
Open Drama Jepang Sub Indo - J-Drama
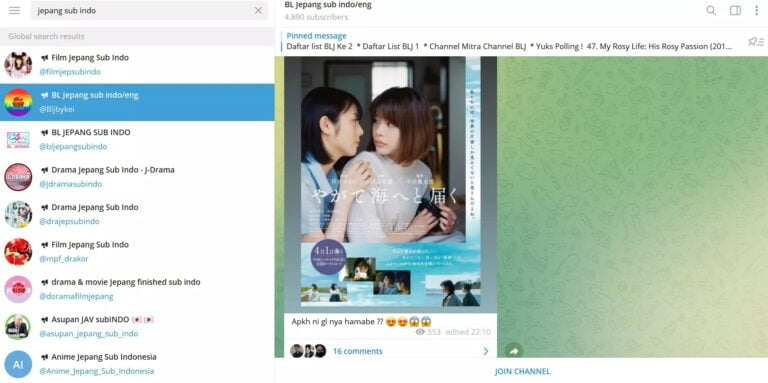coord(137,177)
